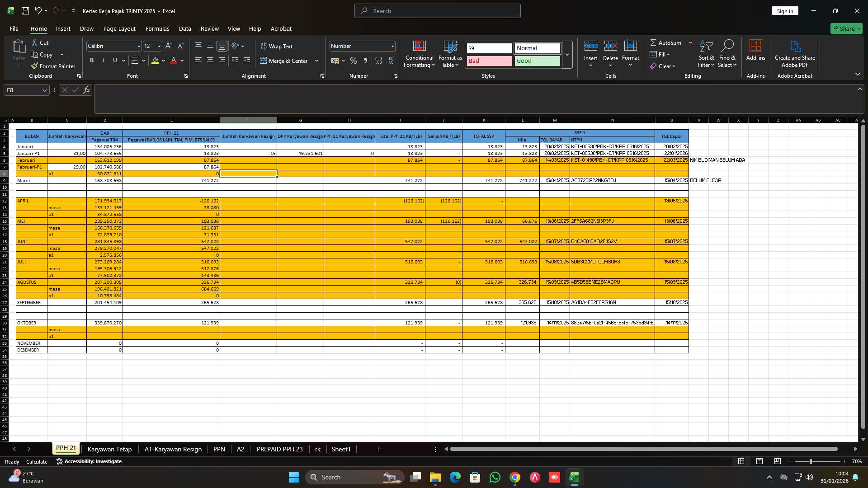The image size is (868, 488).
Task: Open Conditional Formatting options
Action: [x=419, y=53]
